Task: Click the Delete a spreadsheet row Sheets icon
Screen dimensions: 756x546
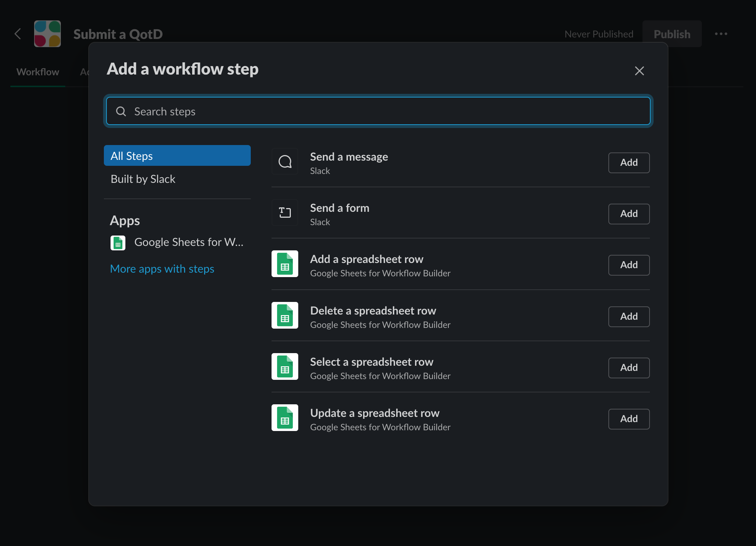Action: (285, 316)
